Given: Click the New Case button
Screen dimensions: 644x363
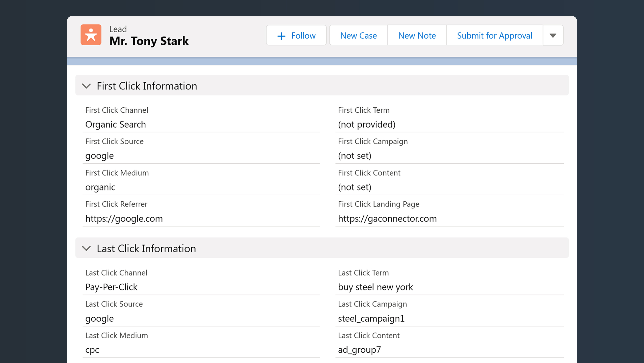Looking at the screenshot, I should pyautogui.click(x=358, y=36).
